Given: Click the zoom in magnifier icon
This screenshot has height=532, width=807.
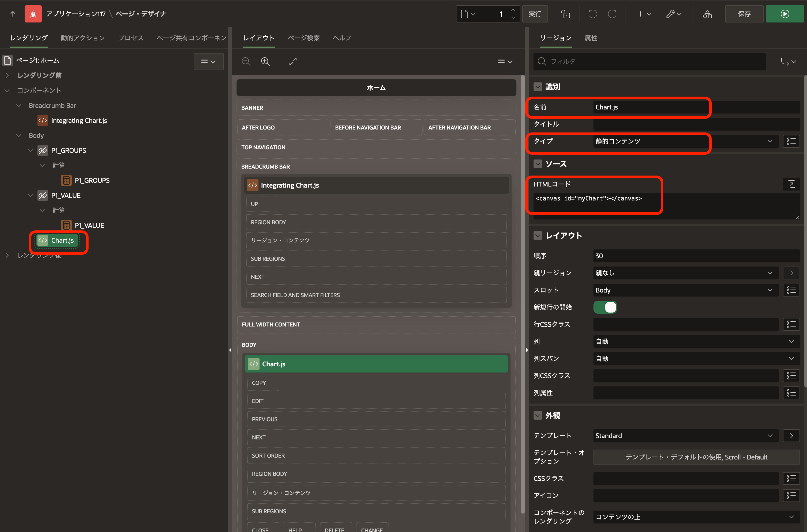Looking at the screenshot, I should [265, 61].
